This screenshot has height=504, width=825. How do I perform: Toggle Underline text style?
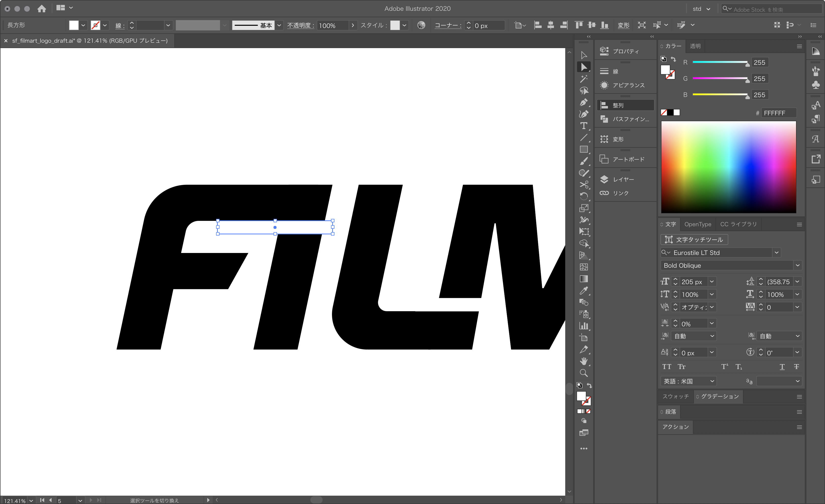click(x=782, y=367)
